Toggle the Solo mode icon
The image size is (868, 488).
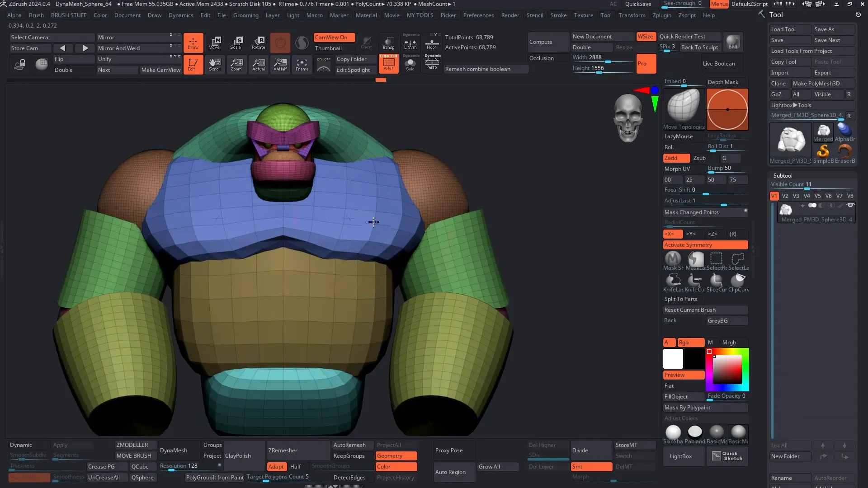[x=410, y=63]
